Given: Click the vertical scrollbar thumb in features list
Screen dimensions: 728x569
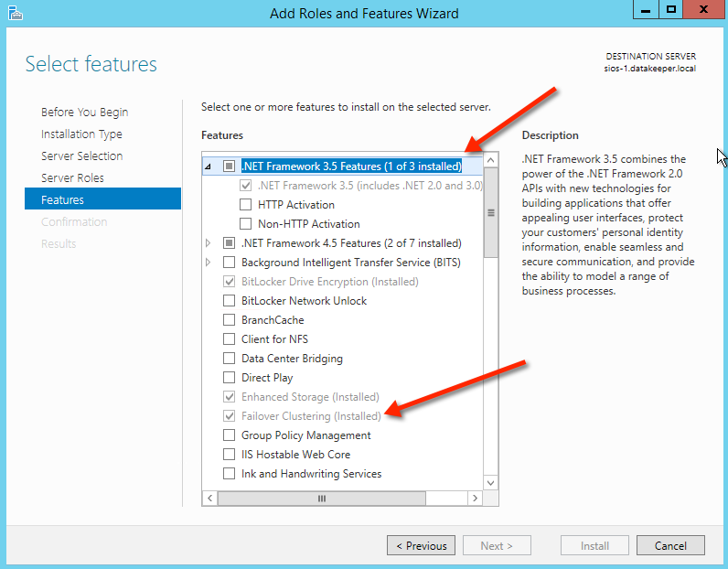Looking at the screenshot, I should 490,212.
